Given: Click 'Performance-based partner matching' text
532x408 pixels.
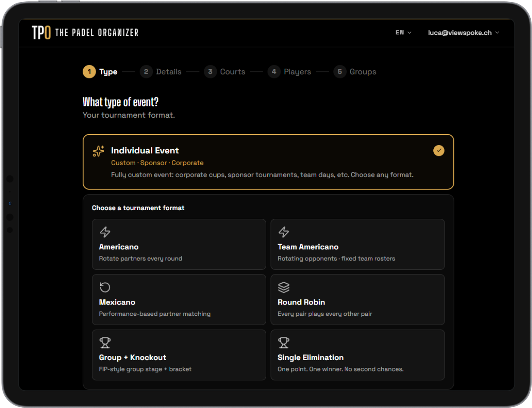Looking at the screenshot, I should (155, 314).
